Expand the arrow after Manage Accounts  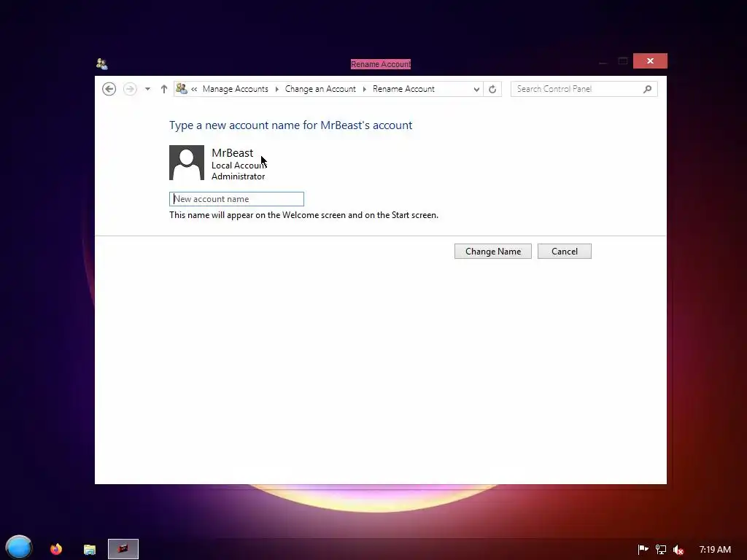[276, 89]
